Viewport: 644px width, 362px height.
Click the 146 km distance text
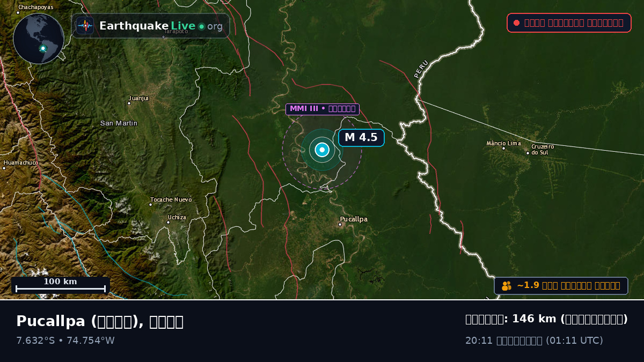(546, 319)
